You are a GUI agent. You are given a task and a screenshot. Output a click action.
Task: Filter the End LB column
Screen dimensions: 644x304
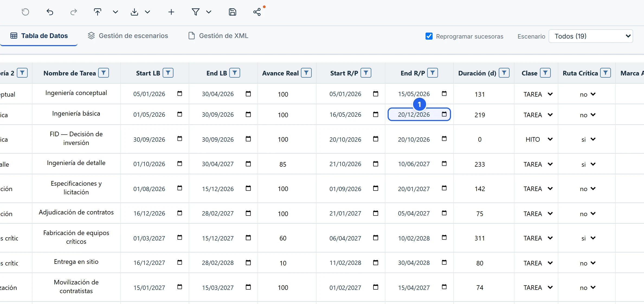tap(235, 73)
